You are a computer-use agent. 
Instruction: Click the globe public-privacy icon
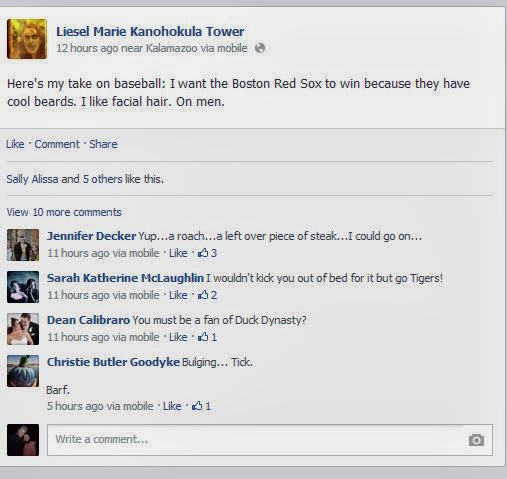click(260, 48)
